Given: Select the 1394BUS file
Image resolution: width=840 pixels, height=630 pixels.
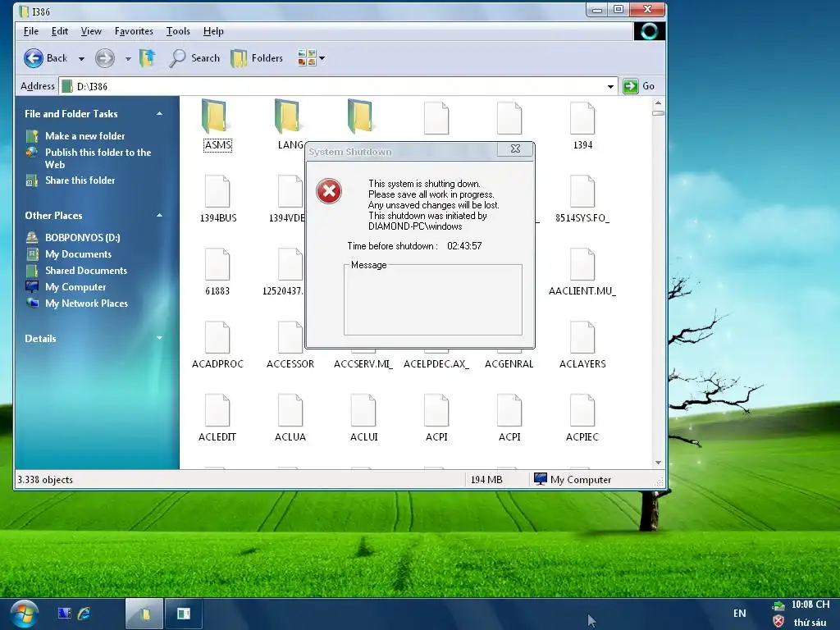Looking at the screenshot, I should pyautogui.click(x=217, y=199).
